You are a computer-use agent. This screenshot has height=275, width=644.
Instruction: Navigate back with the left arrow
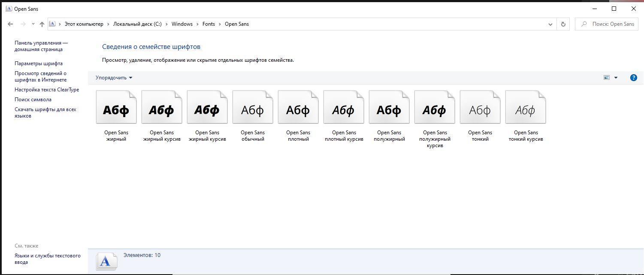tap(11, 24)
